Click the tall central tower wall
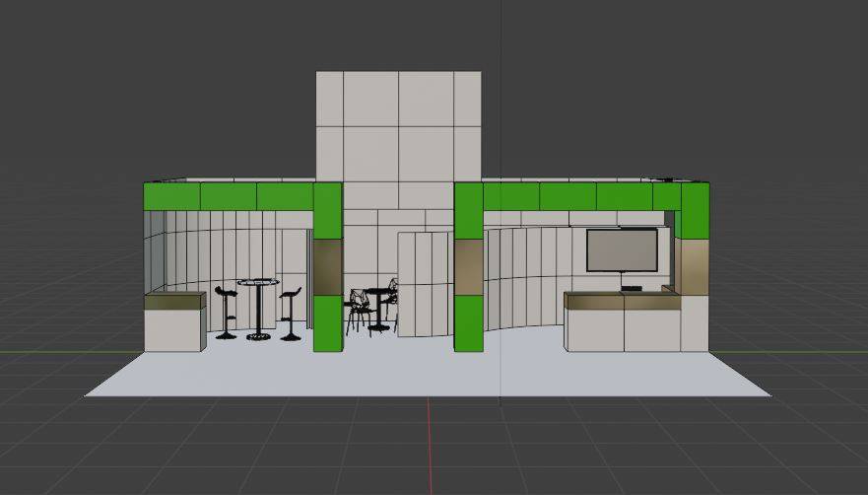The height and width of the screenshot is (495, 868). (x=398, y=126)
